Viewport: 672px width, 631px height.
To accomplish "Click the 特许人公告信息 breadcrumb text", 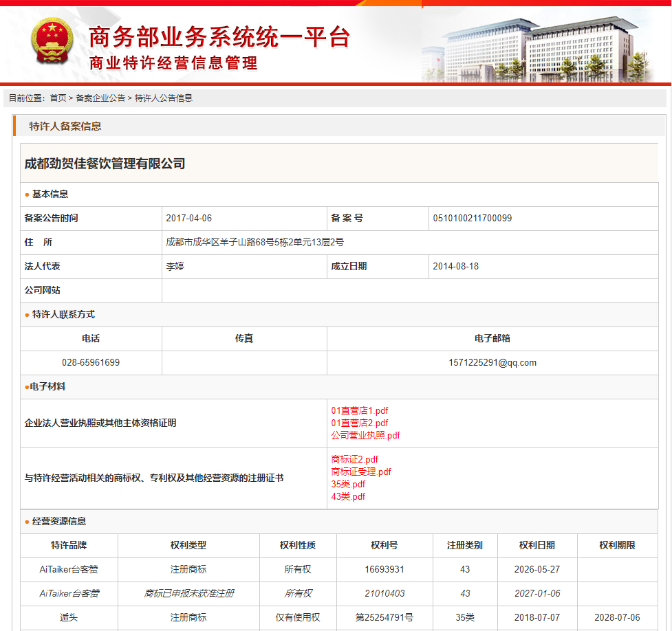I will 163,98.
